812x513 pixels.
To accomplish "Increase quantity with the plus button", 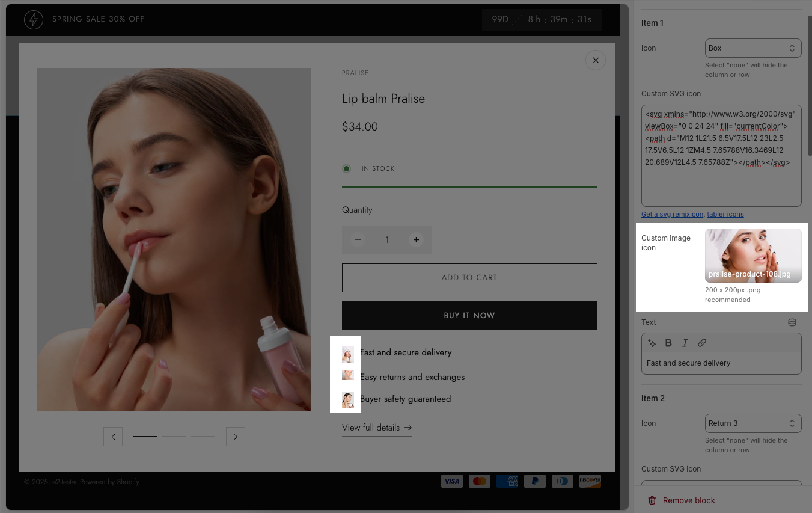I will pos(416,240).
